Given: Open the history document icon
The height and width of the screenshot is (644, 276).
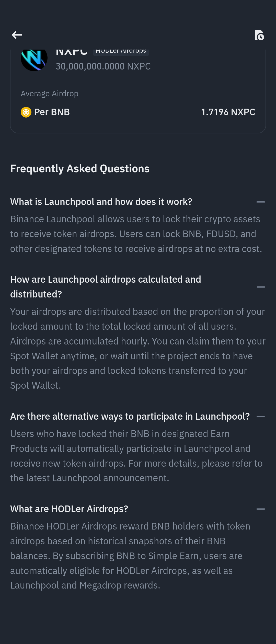Looking at the screenshot, I should coord(259,35).
